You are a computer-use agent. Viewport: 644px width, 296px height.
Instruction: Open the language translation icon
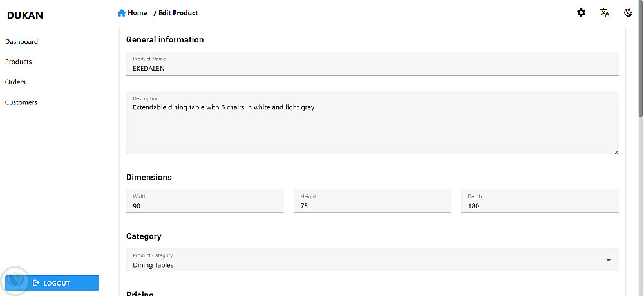(x=605, y=12)
